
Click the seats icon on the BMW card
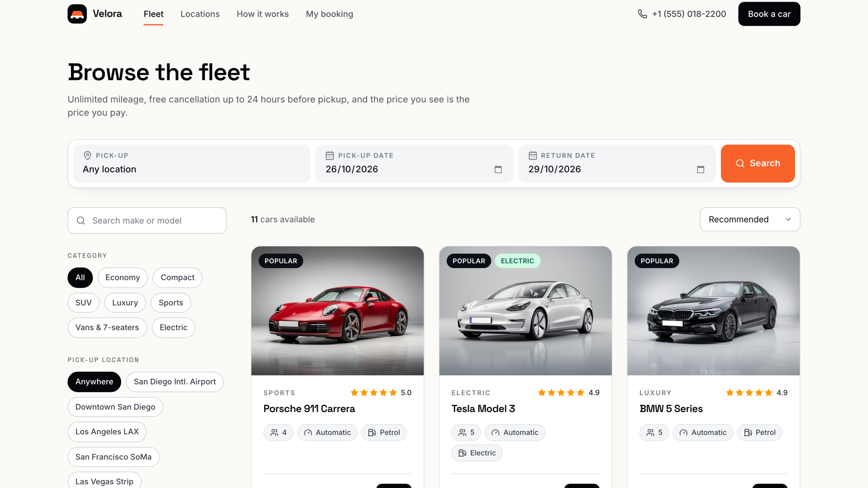[651, 432]
